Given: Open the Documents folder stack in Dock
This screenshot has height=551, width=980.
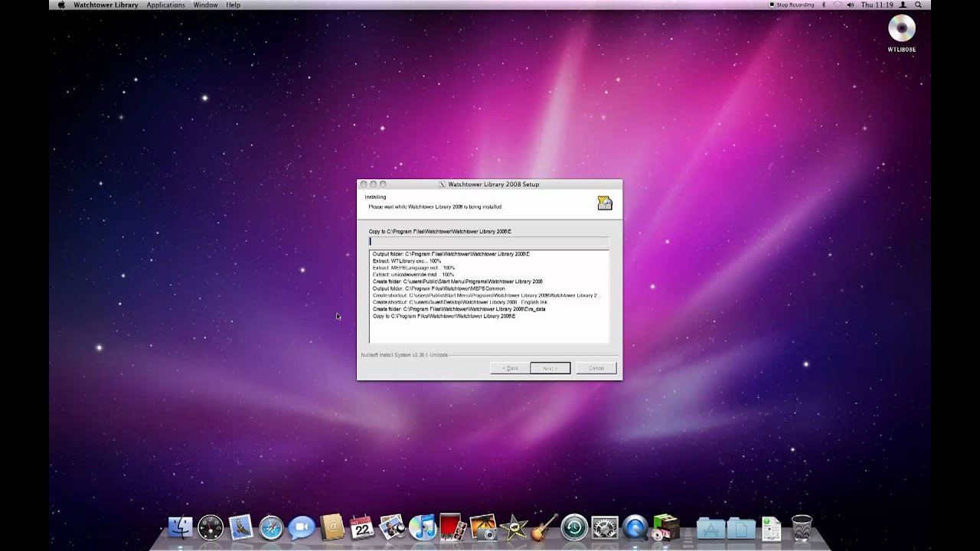Looking at the screenshot, I should pos(741,528).
